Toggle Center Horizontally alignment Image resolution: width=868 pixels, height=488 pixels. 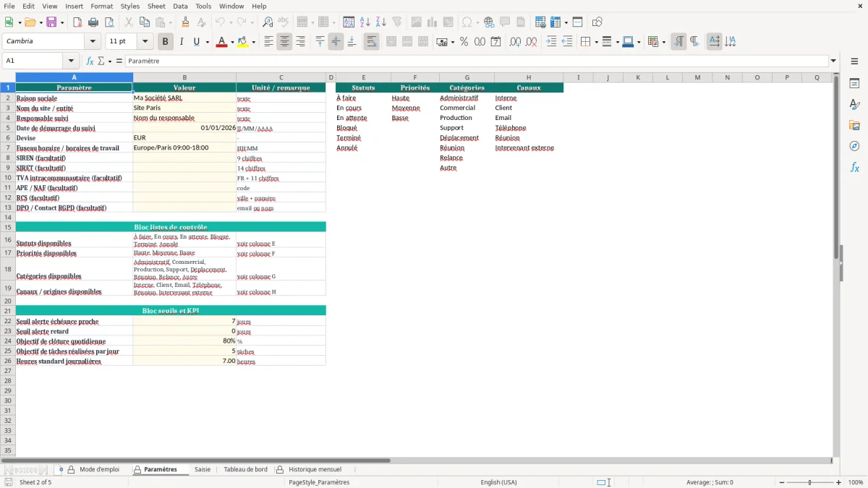tap(284, 42)
